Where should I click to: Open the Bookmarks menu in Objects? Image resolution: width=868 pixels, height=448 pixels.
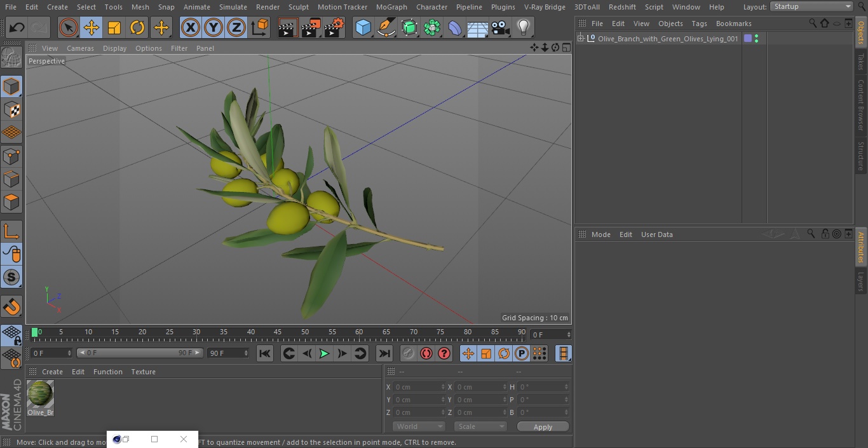pyautogui.click(x=733, y=24)
